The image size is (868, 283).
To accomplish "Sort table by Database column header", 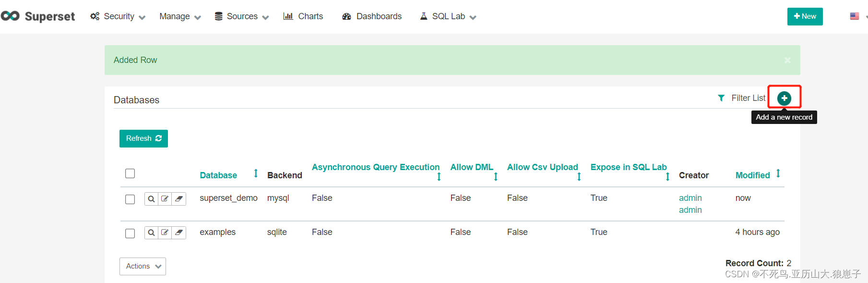I will pyautogui.click(x=218, y=175).
